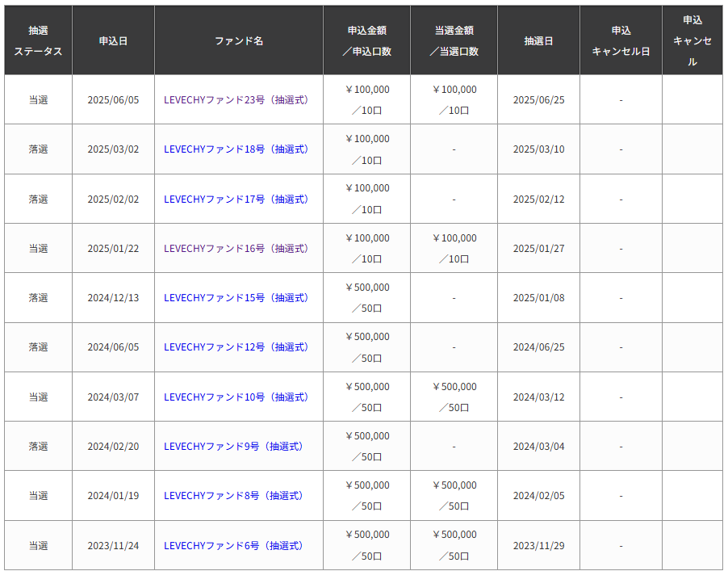Click 落選 status in ファンド12号 row

(x=38, y=347)
